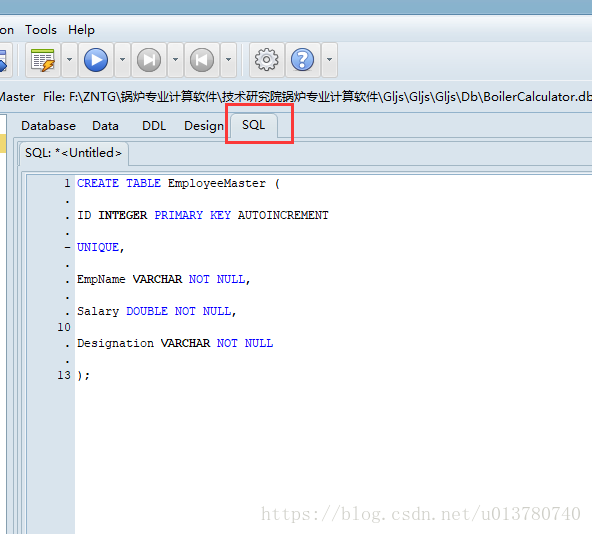Select the SQL: *<Untitled> editor tab
The image size is (592, 534).
coord(74,153)
